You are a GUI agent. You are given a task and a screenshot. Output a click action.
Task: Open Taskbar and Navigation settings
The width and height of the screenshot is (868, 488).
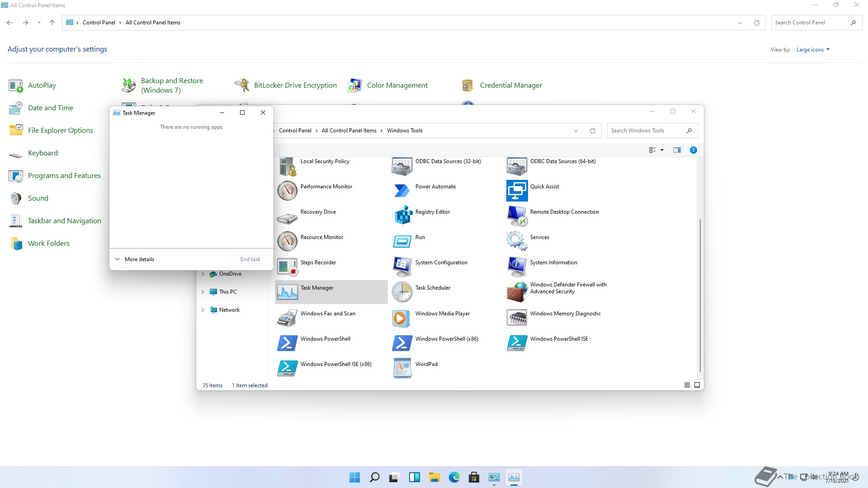click(x=55, y=221)
